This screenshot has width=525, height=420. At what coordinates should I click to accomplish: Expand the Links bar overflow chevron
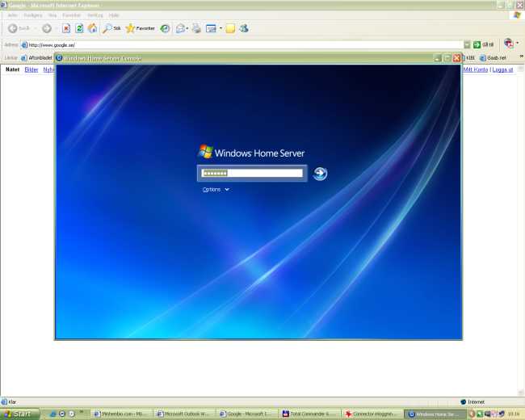[x=521, y=57]
